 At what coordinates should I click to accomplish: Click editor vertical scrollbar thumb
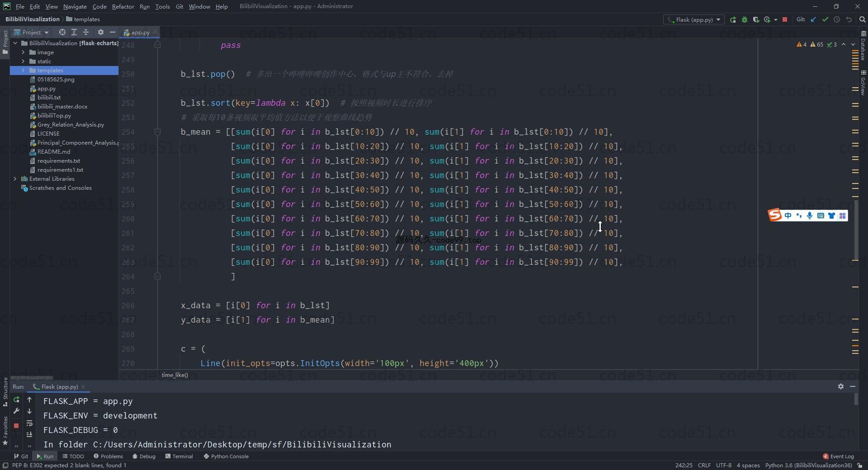(x=855, y=230)
